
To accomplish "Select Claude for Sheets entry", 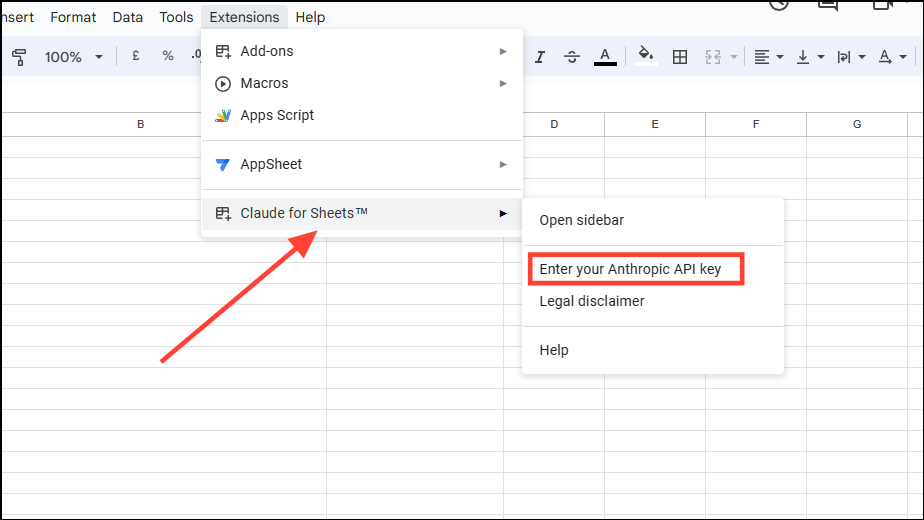I will pyautogui.click(x=362, y=213).
